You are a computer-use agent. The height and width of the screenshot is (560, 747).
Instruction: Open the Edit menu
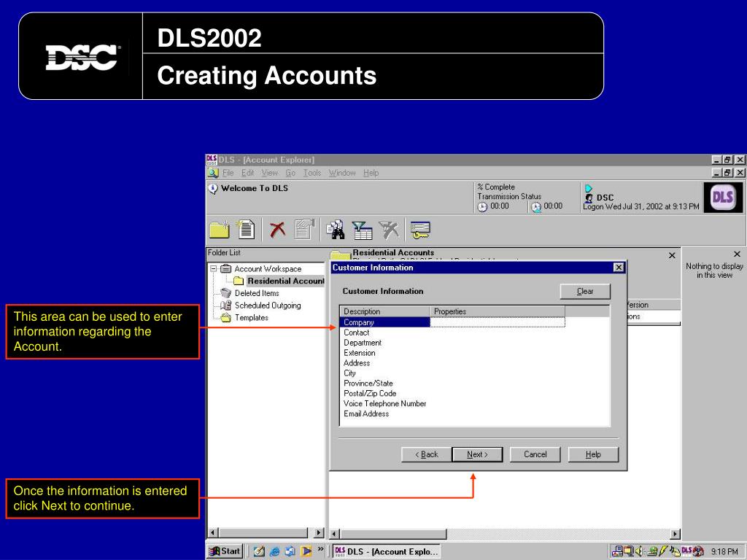pos(248,173)
